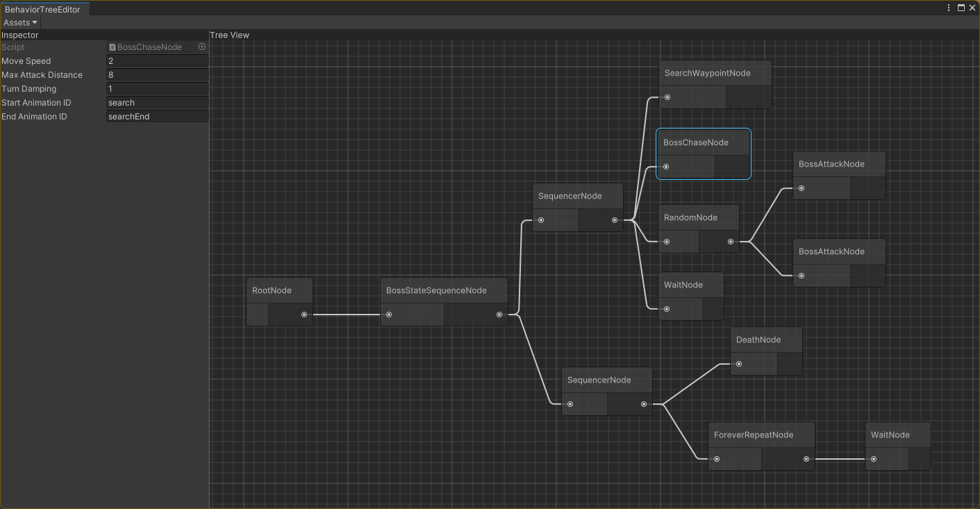Image resolution: width=980 pixels, height=509 pixels.
Task: Select the WaitNode after ForeverRepeatNode
Action: click(x=898, y=446)
